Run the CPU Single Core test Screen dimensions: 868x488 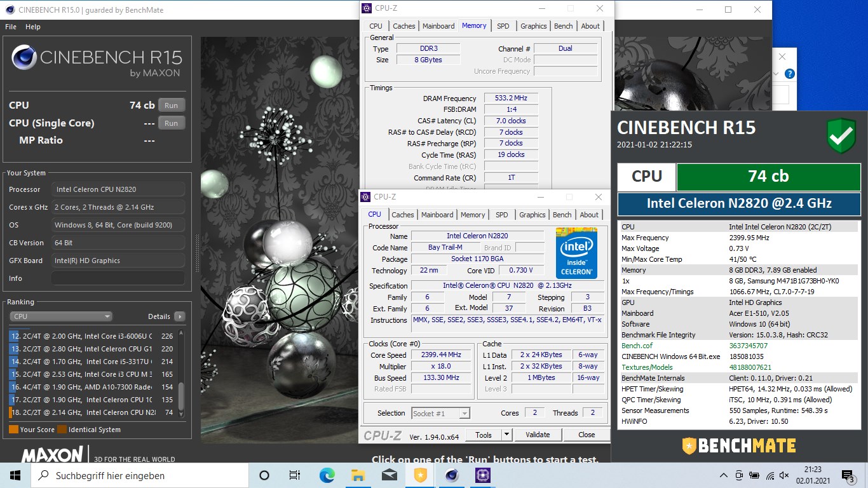(x=172, y=123)
